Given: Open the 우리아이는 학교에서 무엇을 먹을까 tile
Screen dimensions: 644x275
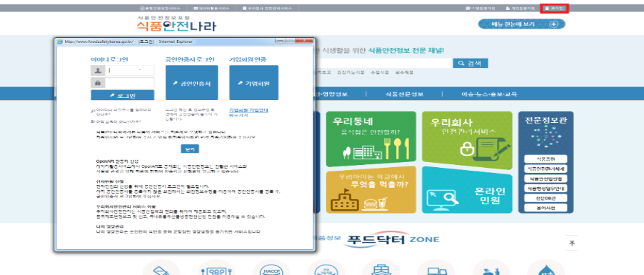Looking at the screenshot, I should [371, 189].
